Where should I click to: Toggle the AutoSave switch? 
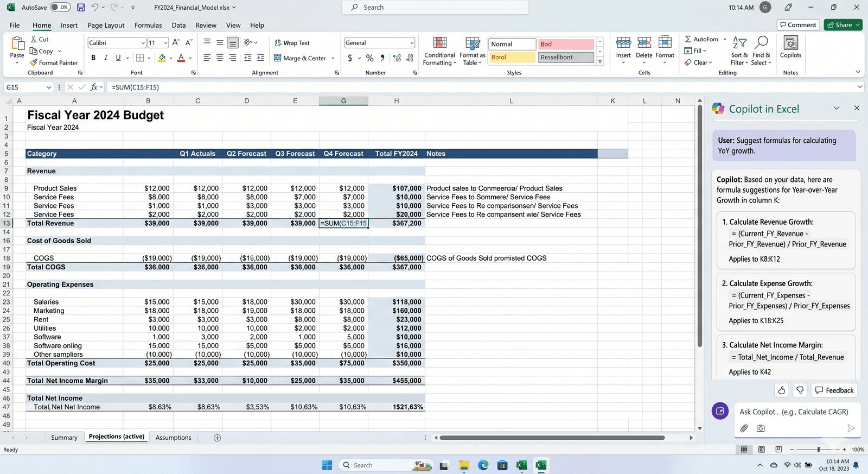point(60,8)
